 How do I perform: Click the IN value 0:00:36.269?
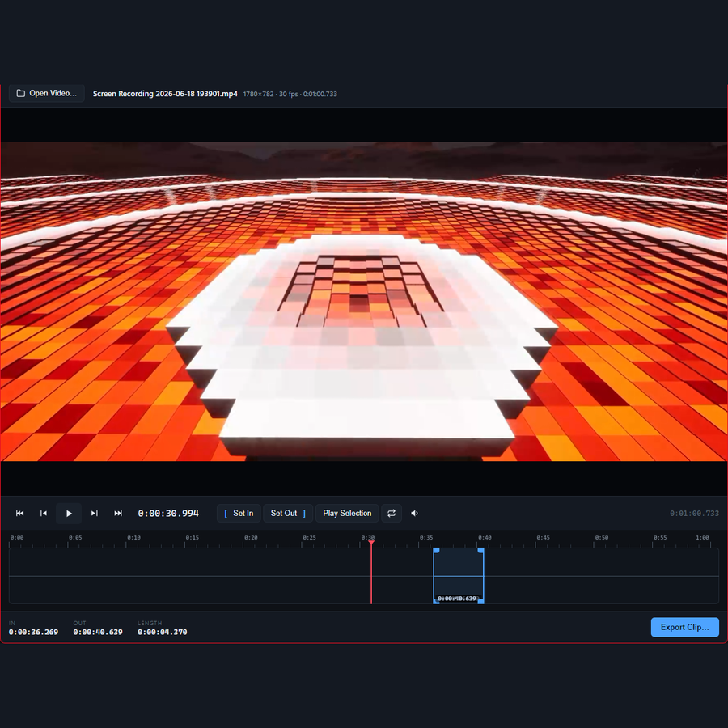tap(33, 632)
